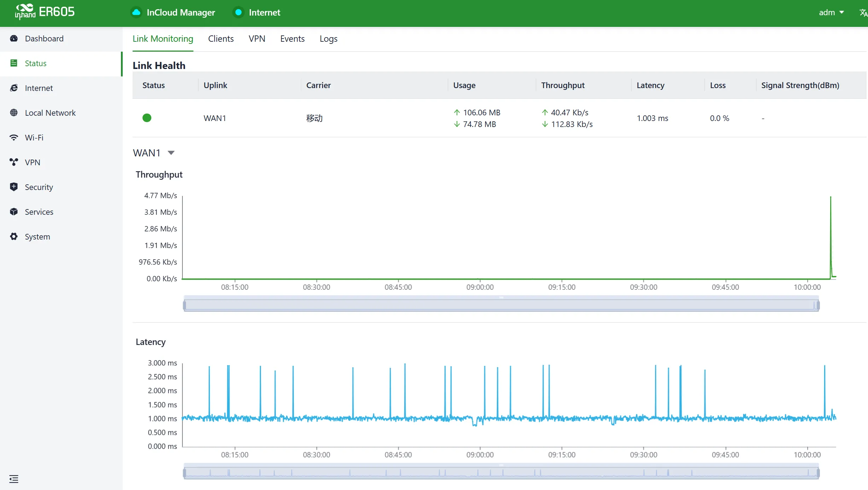Open Services section in sidebar

click(x=61, y=212)
